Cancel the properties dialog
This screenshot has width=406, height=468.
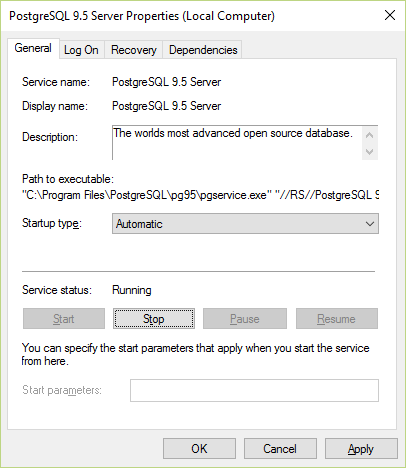point(280,449)
